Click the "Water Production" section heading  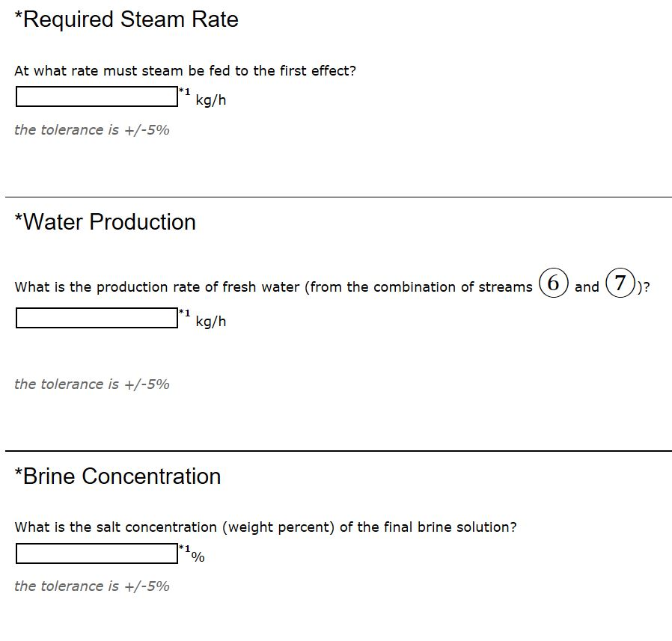click(106, 222)
